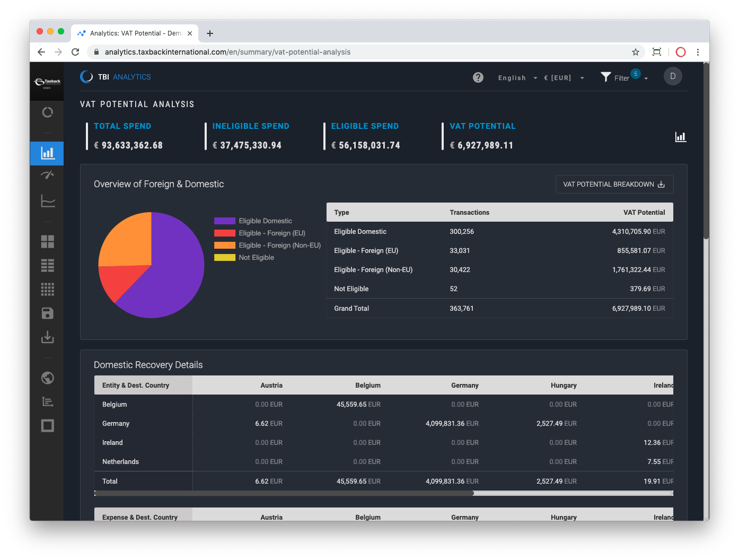Click Expense & Dest. Country header

[x=140, y=517]
